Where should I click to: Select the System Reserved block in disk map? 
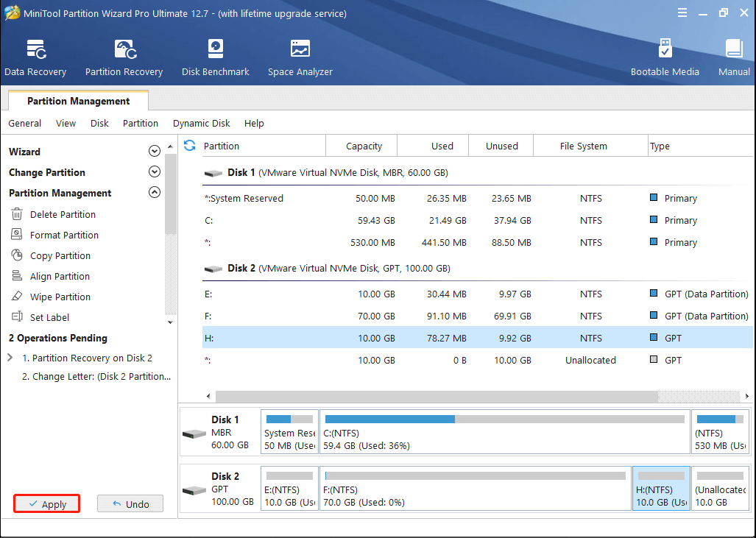[289, 431]
